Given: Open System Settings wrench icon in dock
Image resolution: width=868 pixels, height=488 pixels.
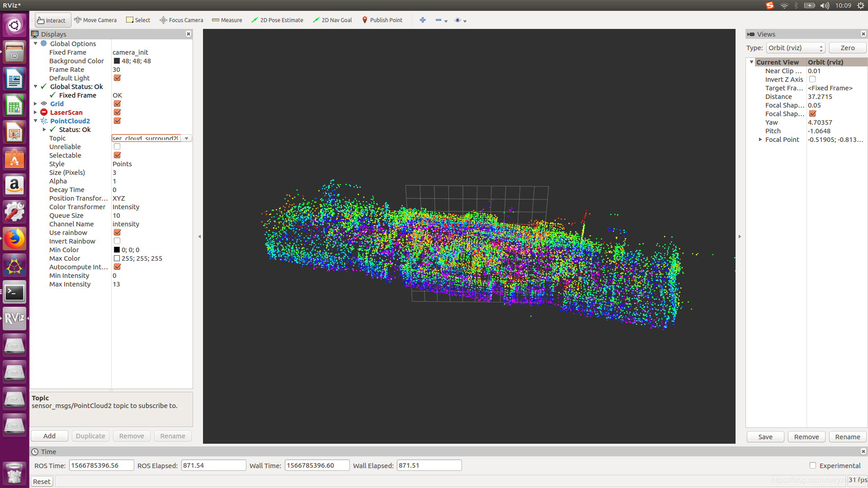Looking at the screenshot, I should click(14, 212).
